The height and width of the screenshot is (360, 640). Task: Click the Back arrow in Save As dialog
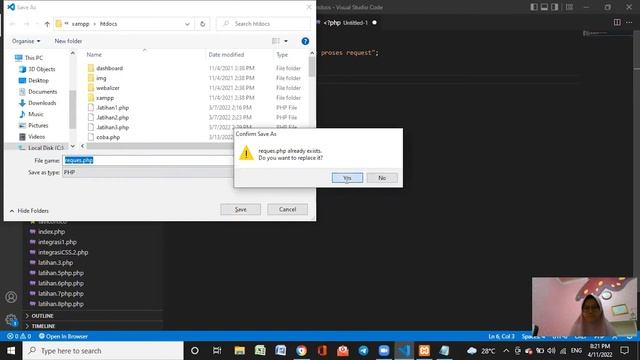pyautogui.click(x=13, y=24)
